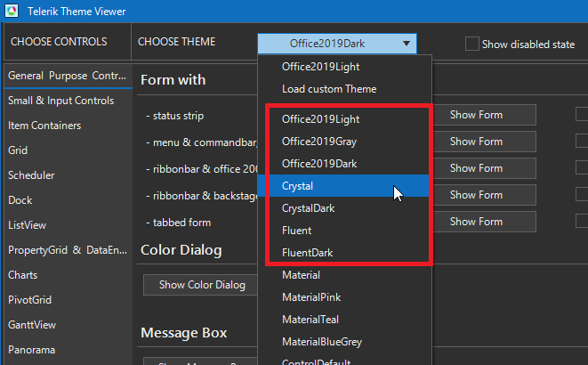Image resolution: width=588 pixels, height=365 pixels.
Task: Enable the Show disabled state checkbox
Action: pyautogui.click(x=471, y=44)
